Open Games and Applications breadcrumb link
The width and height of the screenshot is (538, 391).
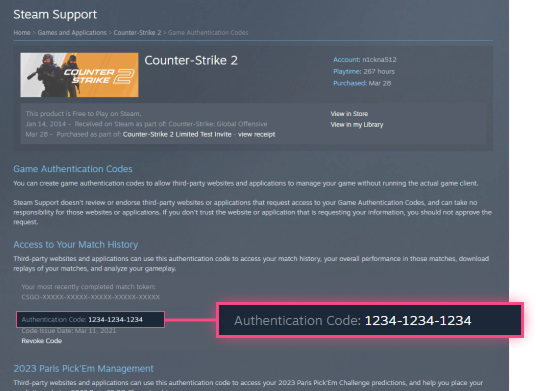coord(72,33)
